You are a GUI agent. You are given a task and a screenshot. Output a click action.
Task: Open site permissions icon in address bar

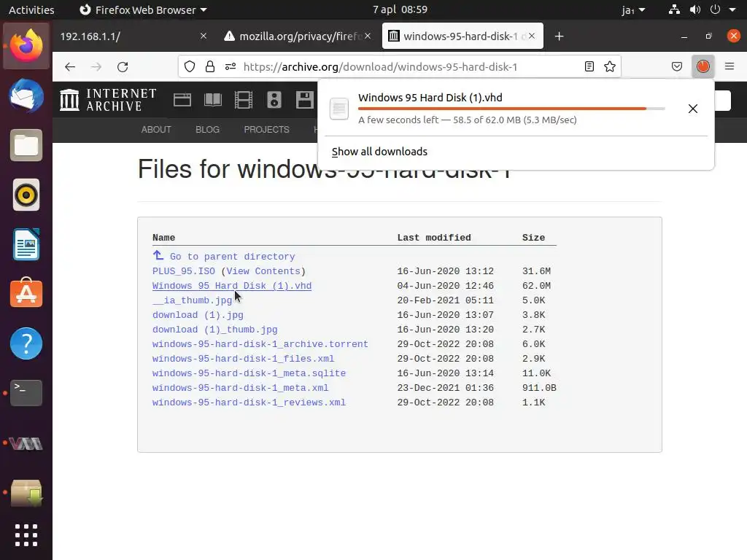tap(231, 66)
